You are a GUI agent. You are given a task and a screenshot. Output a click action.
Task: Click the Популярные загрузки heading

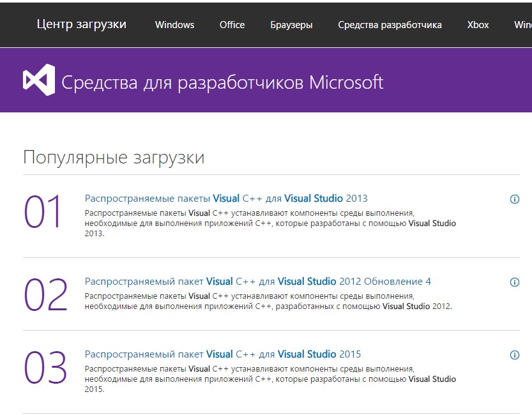(114, 158)
